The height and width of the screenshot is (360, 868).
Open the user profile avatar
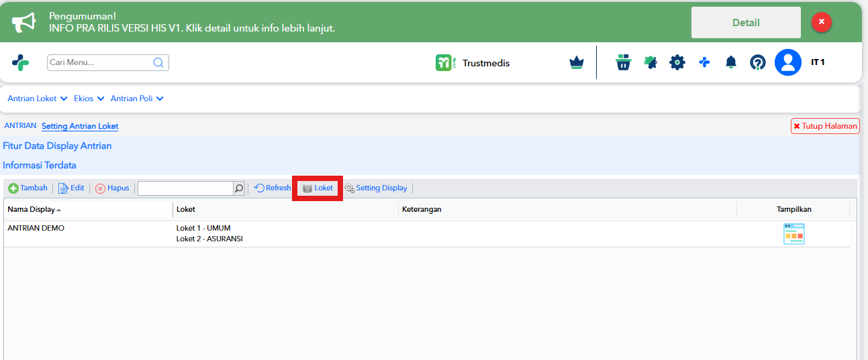pyautogui.click(x=788, y=62)
